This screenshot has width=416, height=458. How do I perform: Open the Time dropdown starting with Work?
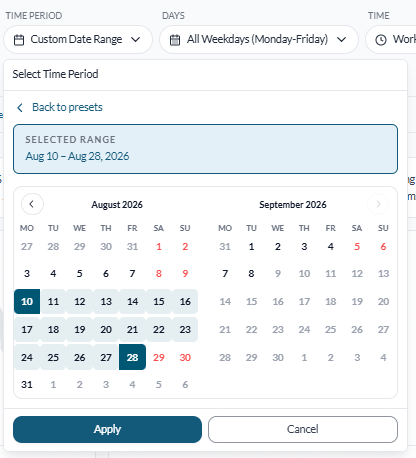391,40
